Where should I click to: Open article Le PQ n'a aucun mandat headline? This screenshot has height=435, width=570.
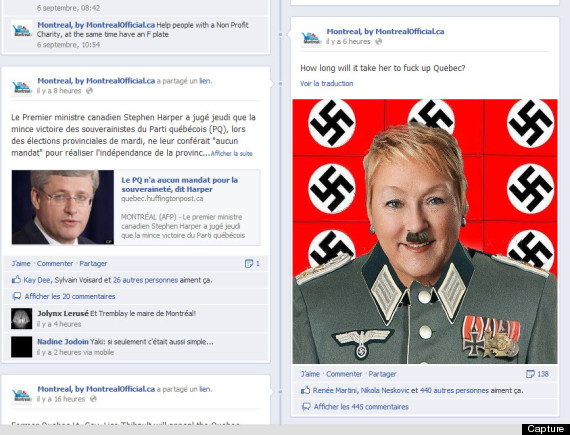point(180,185)
